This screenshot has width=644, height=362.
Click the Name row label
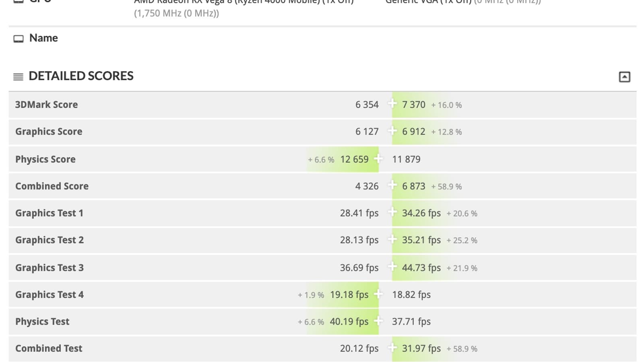click(x=43, y=38)
